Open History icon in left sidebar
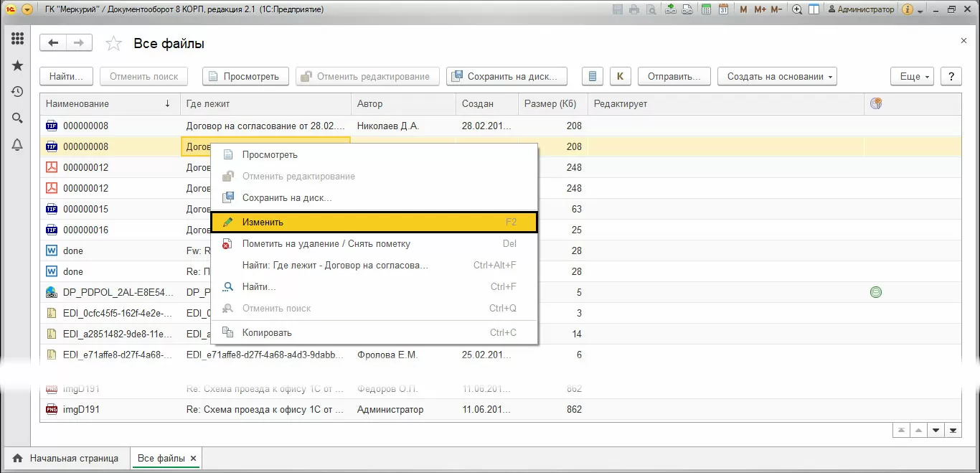 [17, 92]
